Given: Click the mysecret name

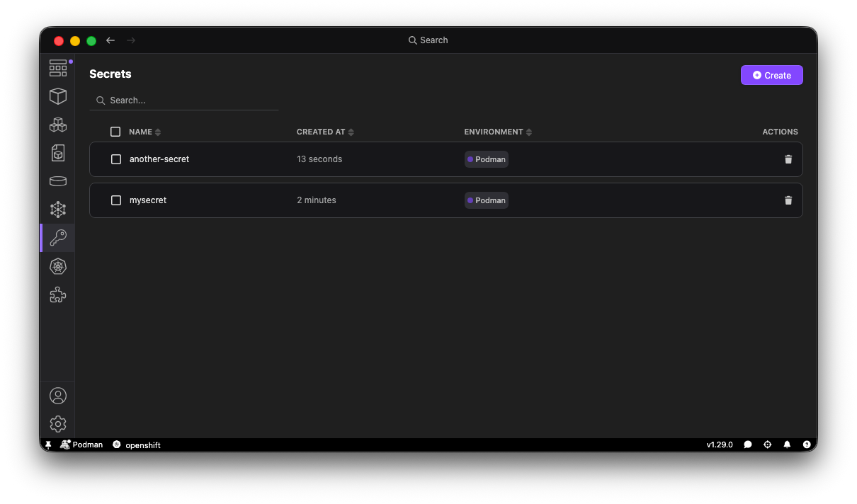Looking at the screenshot, I should (148, 200).
